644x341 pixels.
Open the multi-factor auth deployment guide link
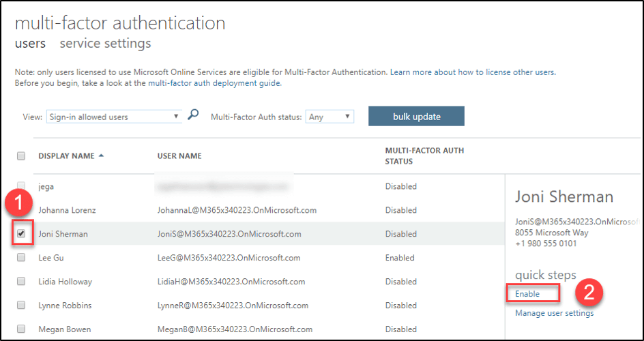[214, 83]
